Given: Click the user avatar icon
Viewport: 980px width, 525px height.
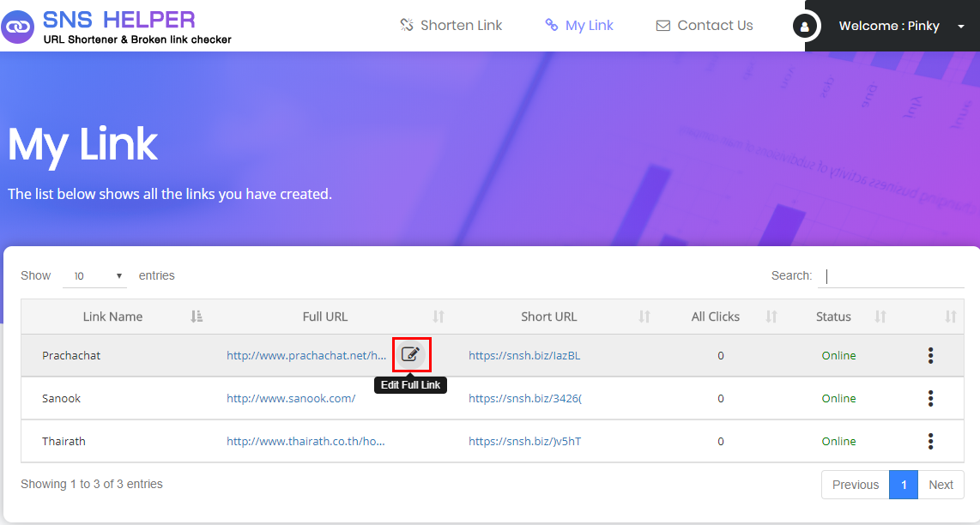Looking at the screenshot, I should [804, 27].
